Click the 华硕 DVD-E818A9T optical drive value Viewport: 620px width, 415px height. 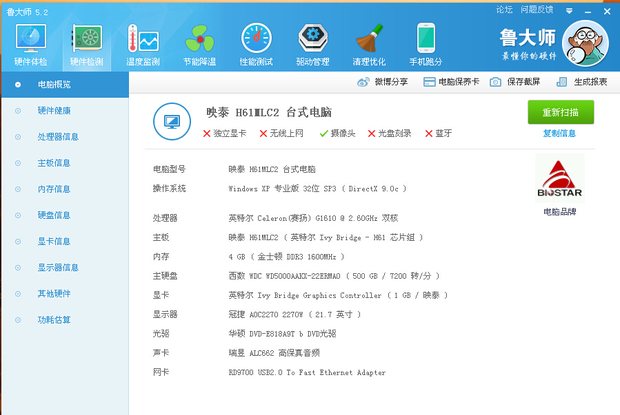(282, 334)
